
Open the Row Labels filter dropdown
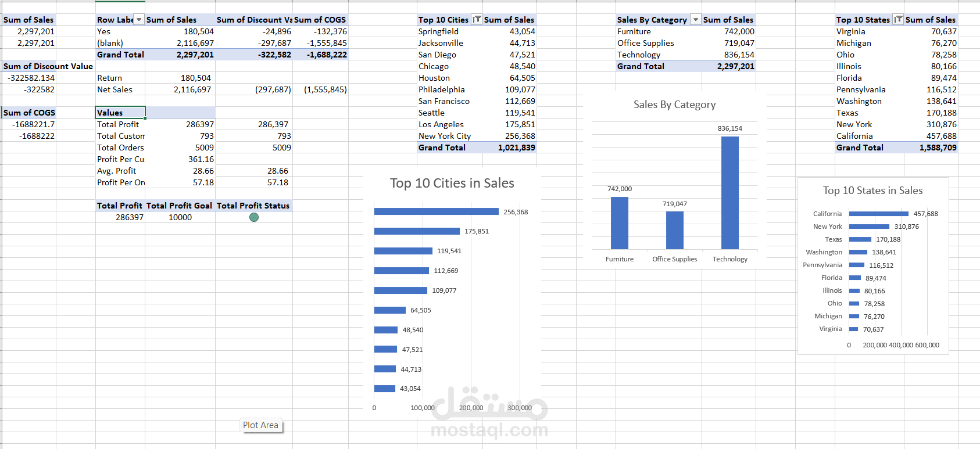pos(139,20)
